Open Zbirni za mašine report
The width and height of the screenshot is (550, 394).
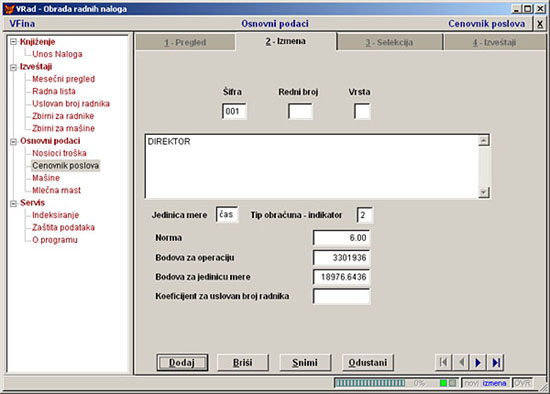coord(63,128)
